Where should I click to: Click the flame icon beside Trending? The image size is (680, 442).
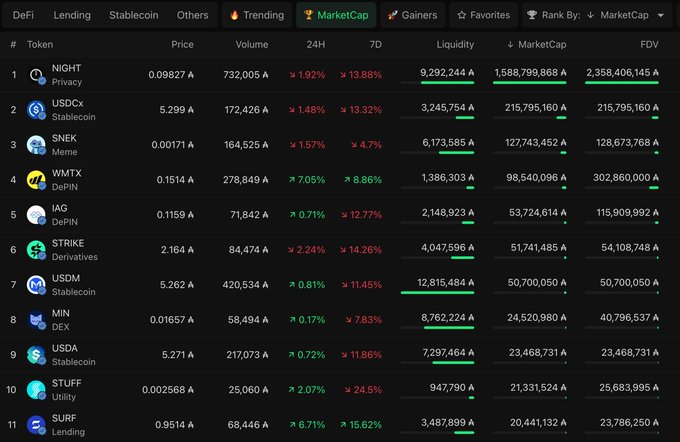[234, 15]
